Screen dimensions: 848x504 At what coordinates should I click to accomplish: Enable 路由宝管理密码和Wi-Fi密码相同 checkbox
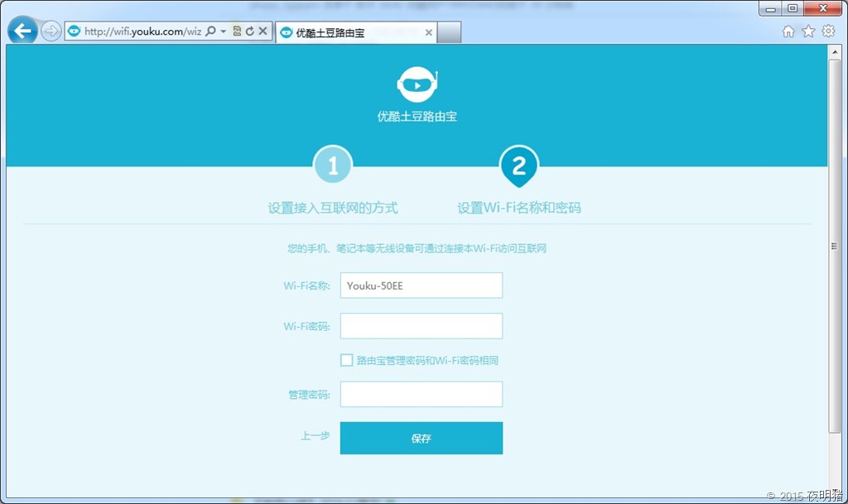(x=346, y=360)
